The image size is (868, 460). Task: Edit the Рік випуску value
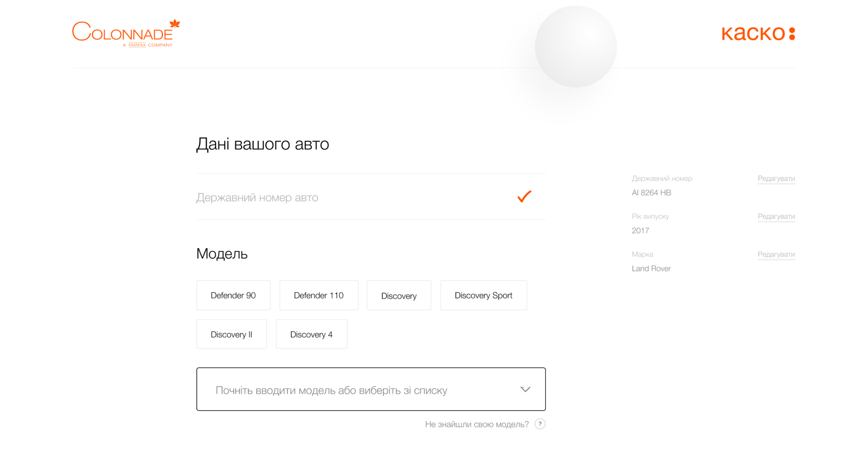click(776, 216)
